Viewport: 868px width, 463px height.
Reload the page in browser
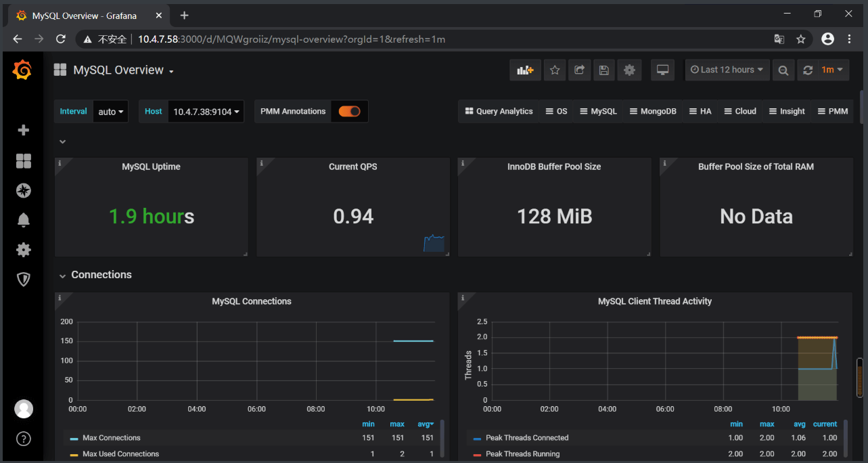pos(60,39)
